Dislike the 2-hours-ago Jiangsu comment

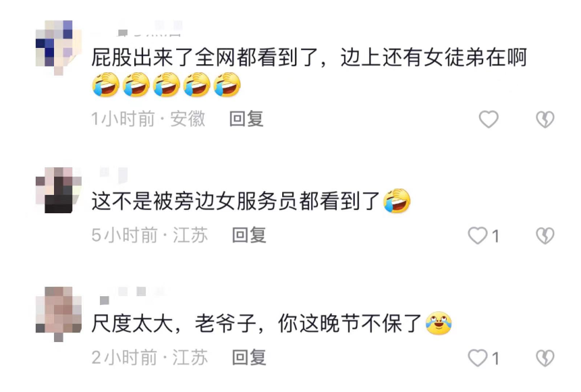[x=545, y=358]
